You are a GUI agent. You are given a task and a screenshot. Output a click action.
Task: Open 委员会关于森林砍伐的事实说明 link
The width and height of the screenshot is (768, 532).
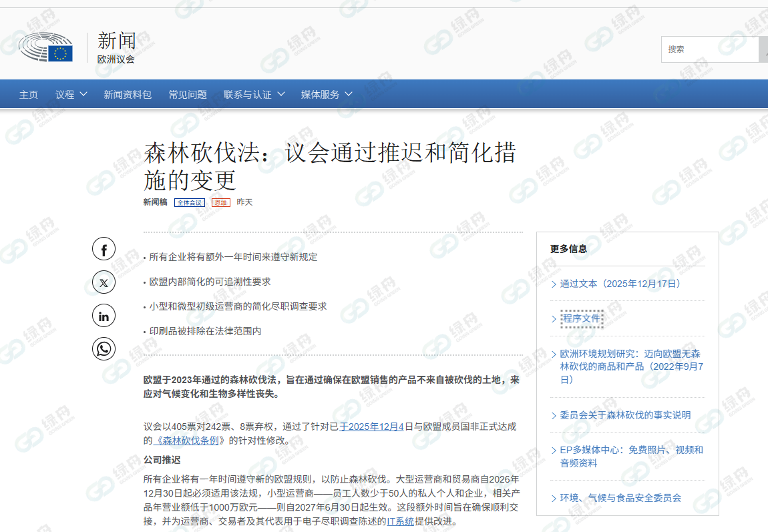click(625, 415)
